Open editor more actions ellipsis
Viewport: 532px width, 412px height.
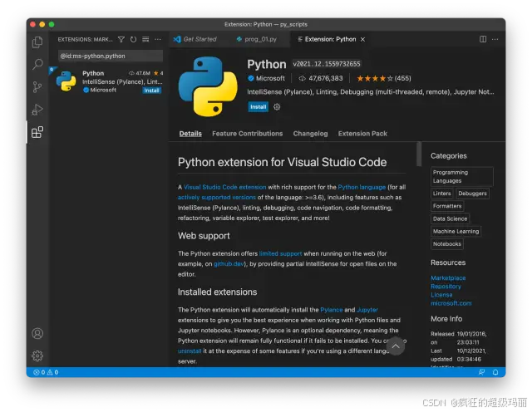(x=495, y=39)
